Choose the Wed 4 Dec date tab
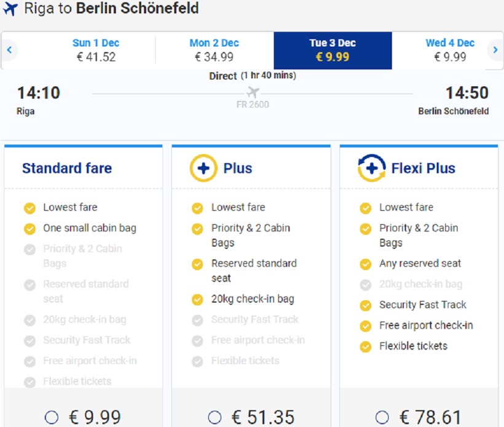504x427 pixels. click(450, 50)
